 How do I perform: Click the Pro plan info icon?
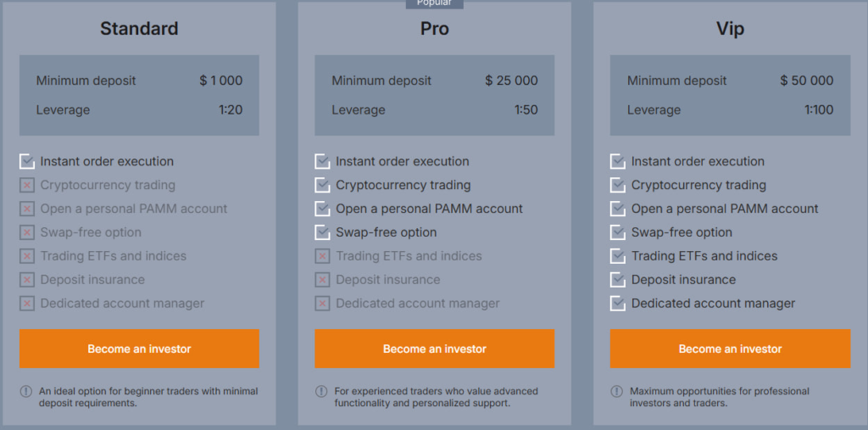pos(321,391)
